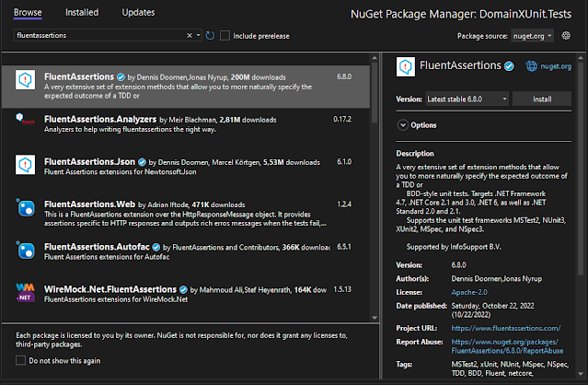Viewport: 588px width, 385px height.
Task: Click verified badge in details pane header
Action: pos(509,66)
